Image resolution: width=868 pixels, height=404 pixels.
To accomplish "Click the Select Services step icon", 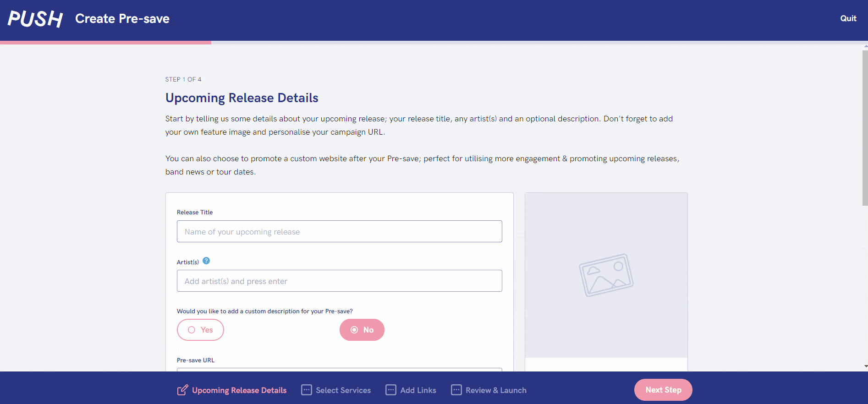I will 307,390.
